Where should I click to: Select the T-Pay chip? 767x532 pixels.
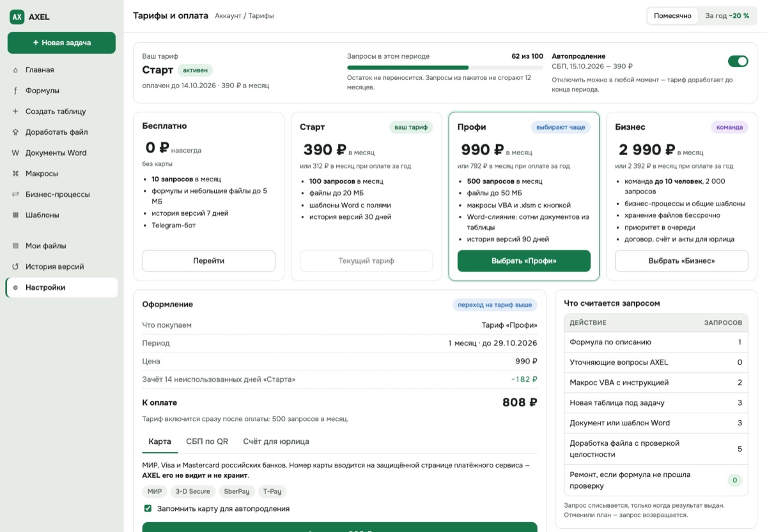click(x=272, y=491)
